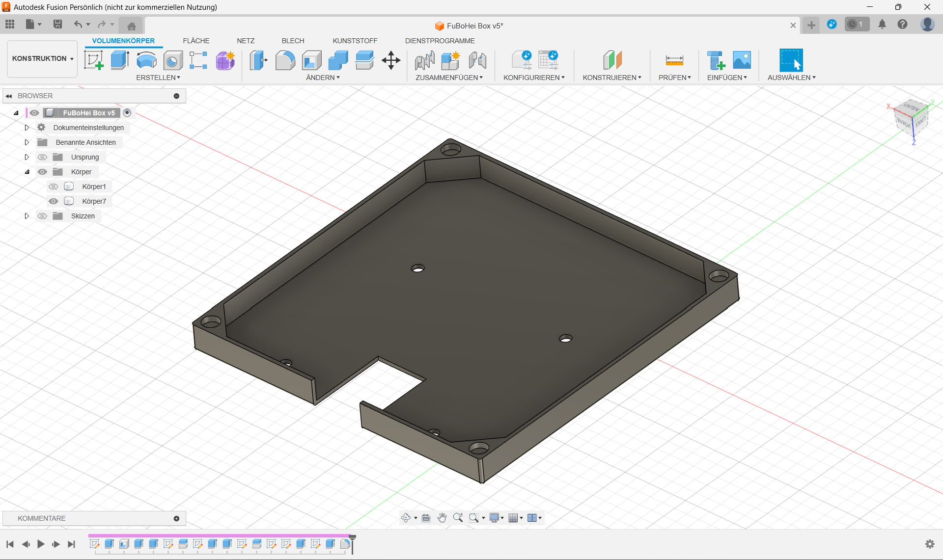The height and width of the screenshot is (560, 943).
Task: Jump to timeline beginning
Action: [x=10, y=544]
